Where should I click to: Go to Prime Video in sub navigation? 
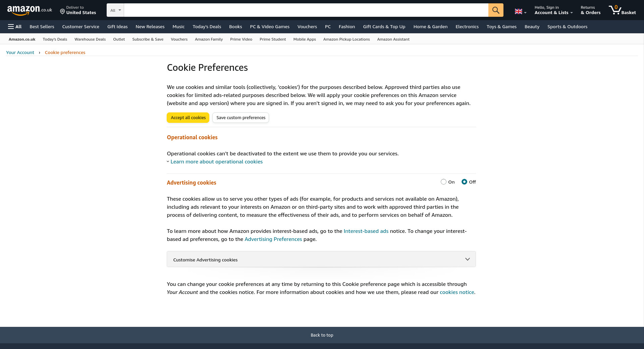click(x=241, y=39)
